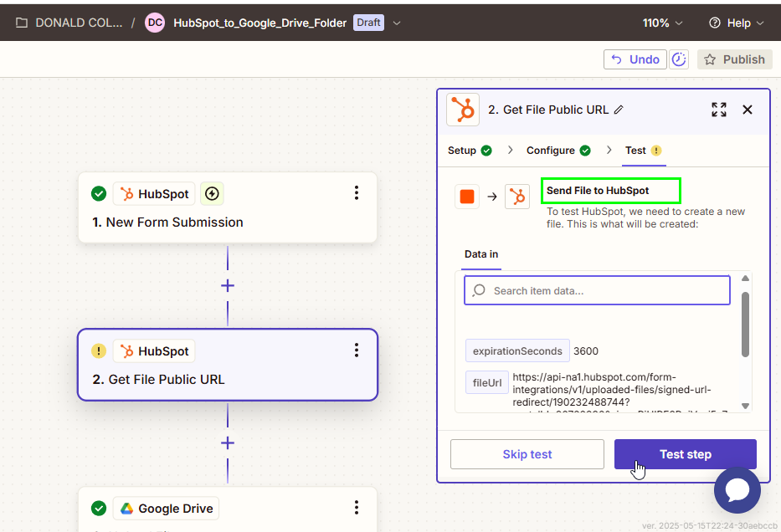The height and width of the screenshot is (532, 781).
Task: Click the green check status on step 1
Action: point(99,193)
